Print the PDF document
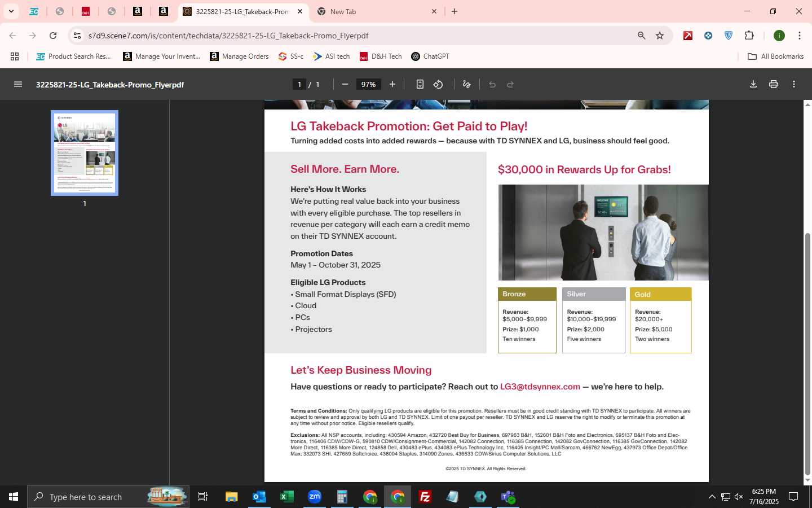812x508 pixels. point(774,84)
